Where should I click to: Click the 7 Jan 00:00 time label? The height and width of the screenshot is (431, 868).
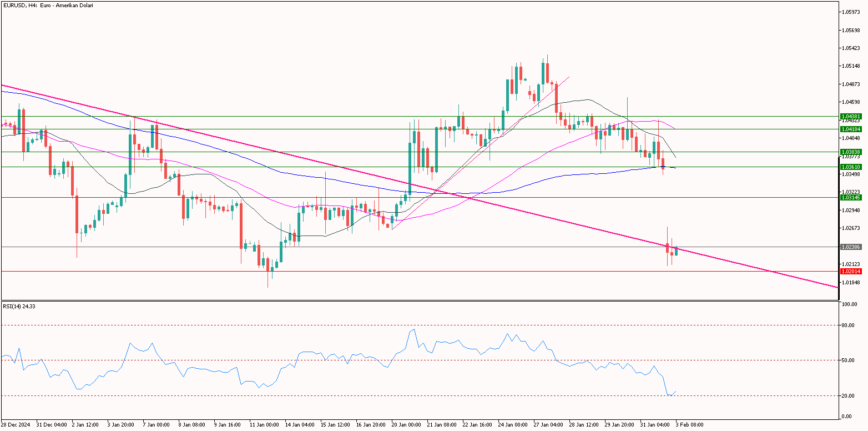(157, 425)
